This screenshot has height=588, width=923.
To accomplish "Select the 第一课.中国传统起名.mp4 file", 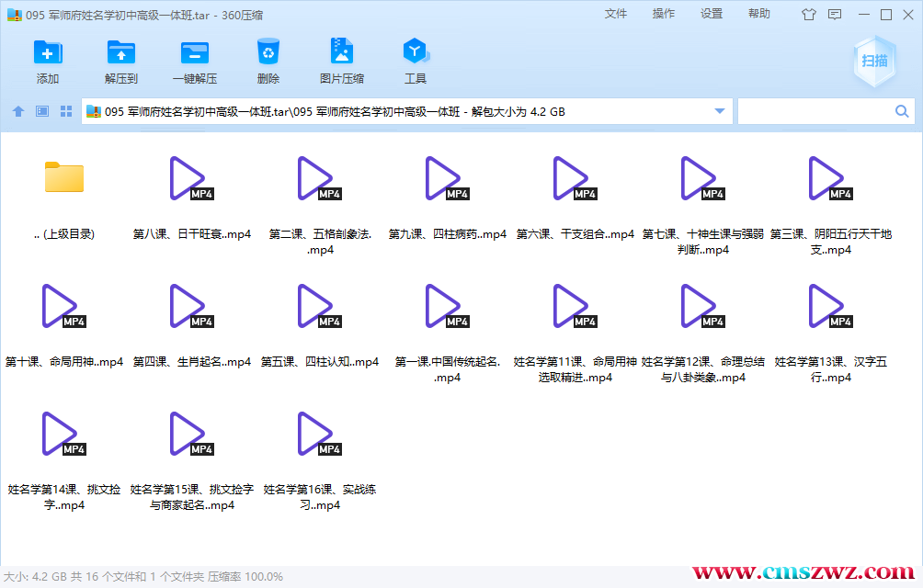I will pyautogui.click(x=445, y=306).
